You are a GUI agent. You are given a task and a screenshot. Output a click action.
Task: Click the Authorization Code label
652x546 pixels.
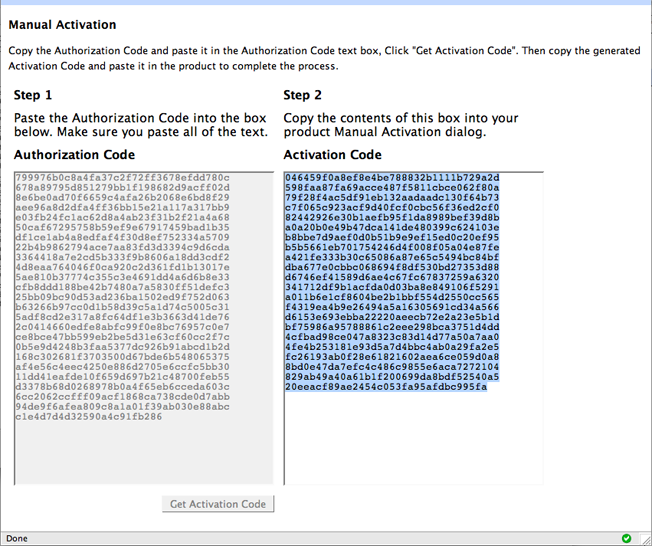click(x=74, y=155)
